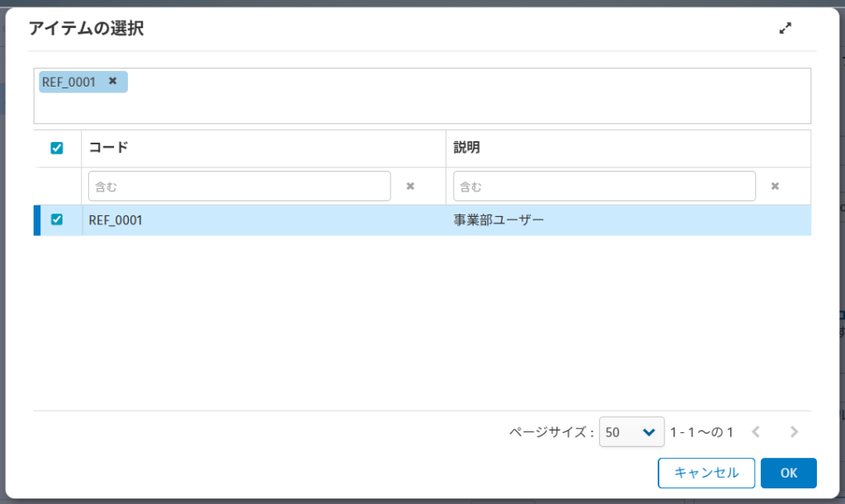
Task: Go to next page using right chevron
Action: [x=794, y=431]
